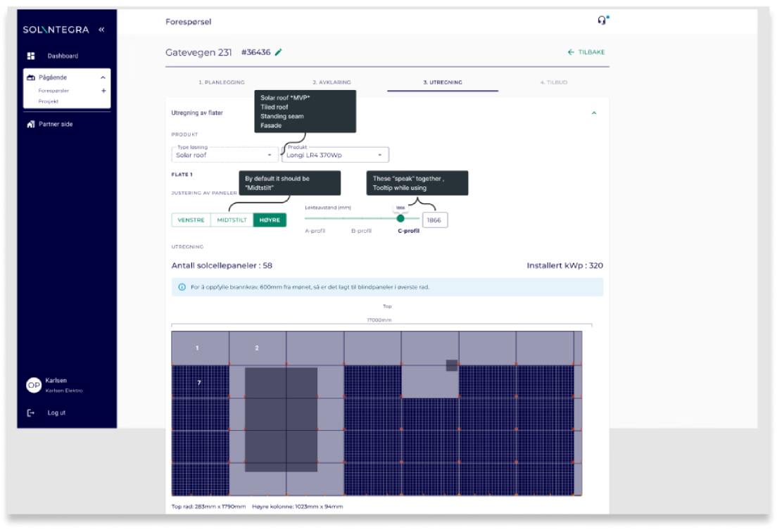This screenshot has height=532, width=777.
Task: Select HØYRE panel alignment
Action: click(x=270, y=220)
